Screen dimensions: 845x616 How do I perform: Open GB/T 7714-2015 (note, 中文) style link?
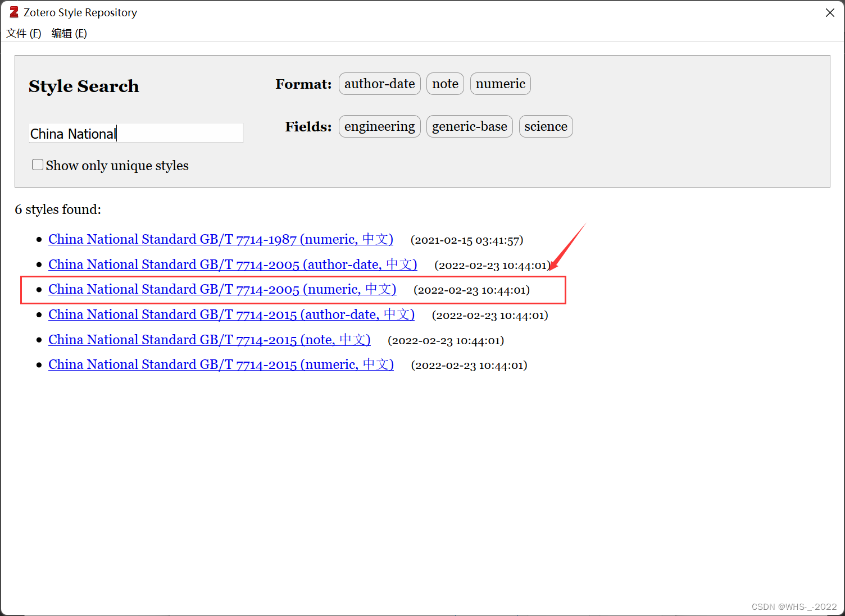pos(210,340)
